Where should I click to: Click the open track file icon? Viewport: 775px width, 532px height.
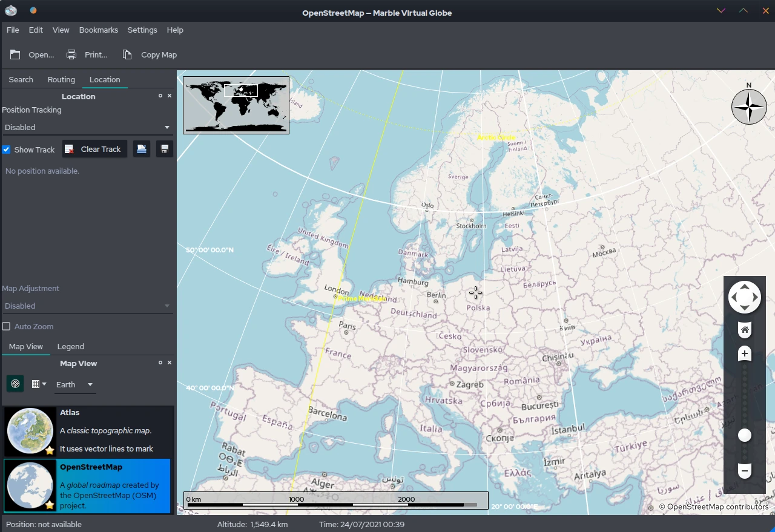tap(142, 149)
